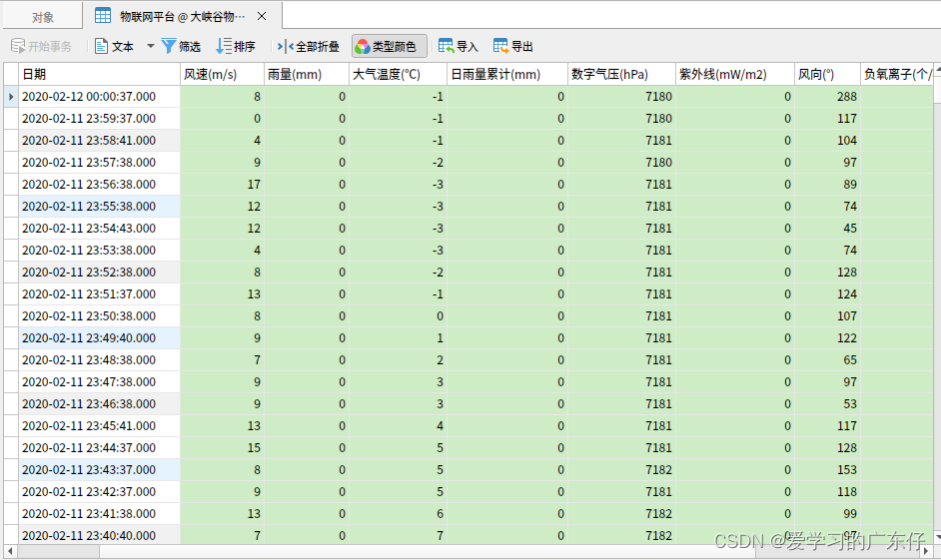Select date cell 2020-02-11 23:43:37.000
941x560 pixels.
click(x=99, y=470)
